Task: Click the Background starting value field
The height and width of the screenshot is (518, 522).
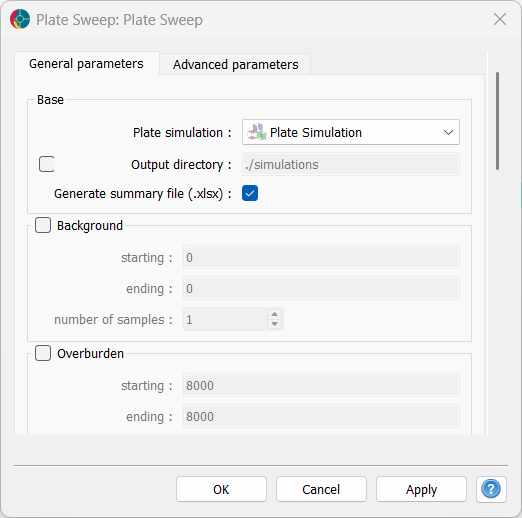Action: pyautogui.click(x=321, y=257)
